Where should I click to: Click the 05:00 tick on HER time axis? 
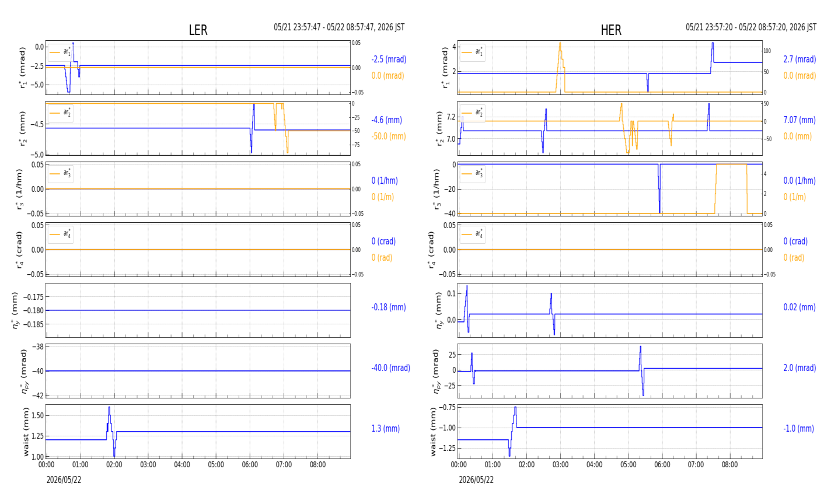(628, 465)
